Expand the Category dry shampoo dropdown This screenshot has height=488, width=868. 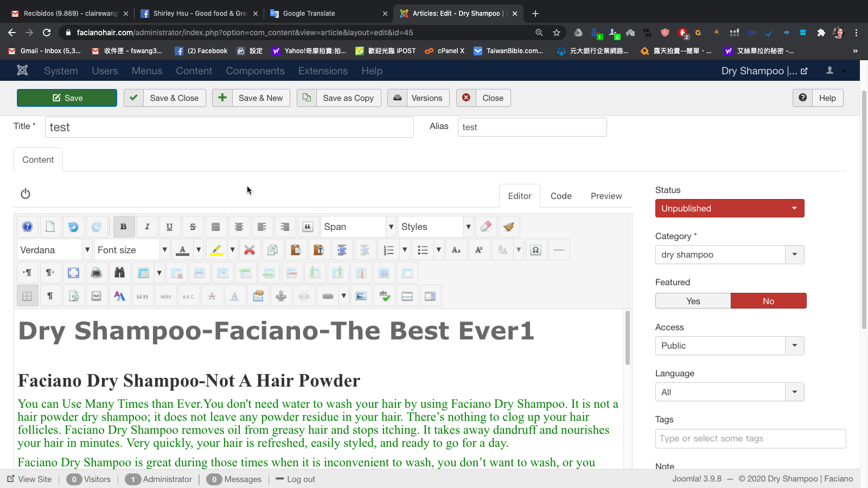(x=729, y=254)
